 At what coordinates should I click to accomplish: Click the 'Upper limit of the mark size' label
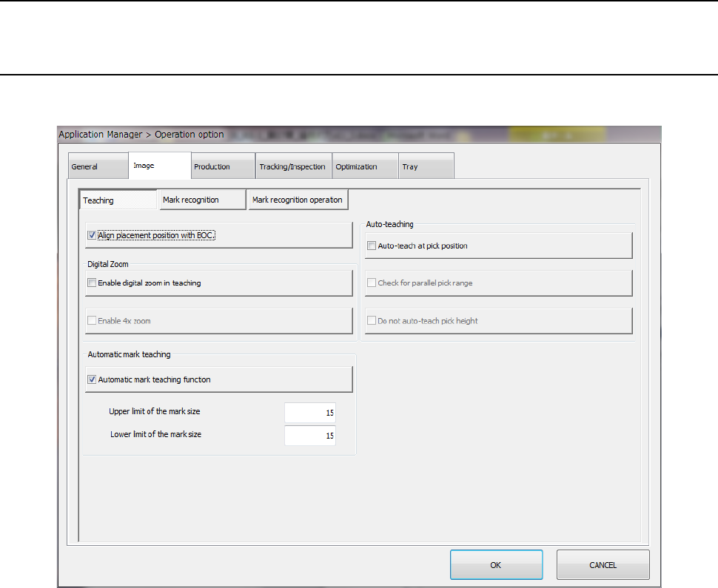pos(154,411)
